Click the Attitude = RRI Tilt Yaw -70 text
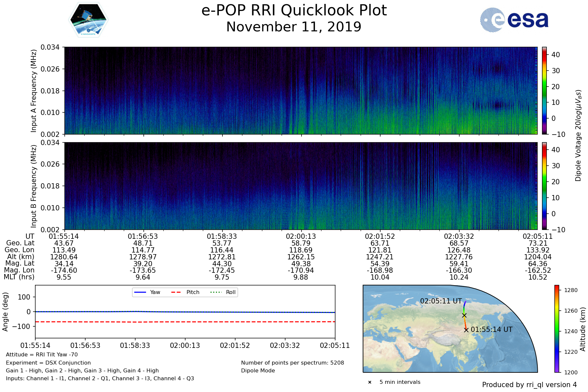The height and width of the screenshot is (392, 588). (x=42, y=354)
